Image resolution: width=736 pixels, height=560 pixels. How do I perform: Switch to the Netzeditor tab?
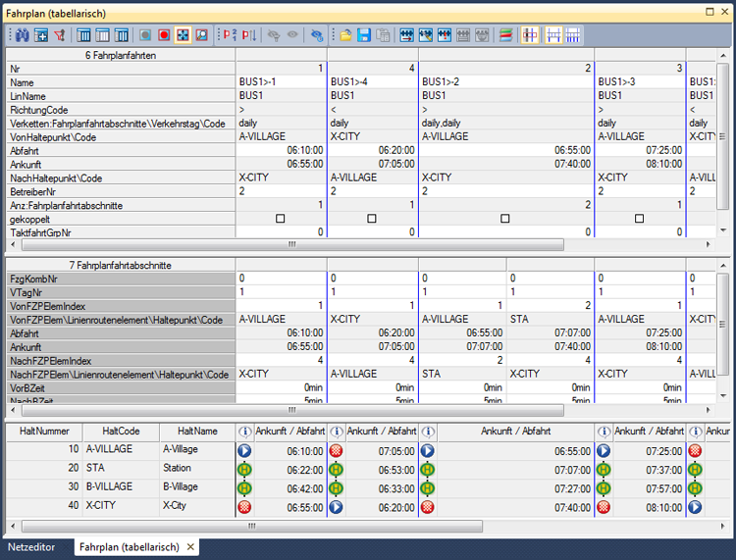coord(31,546)
